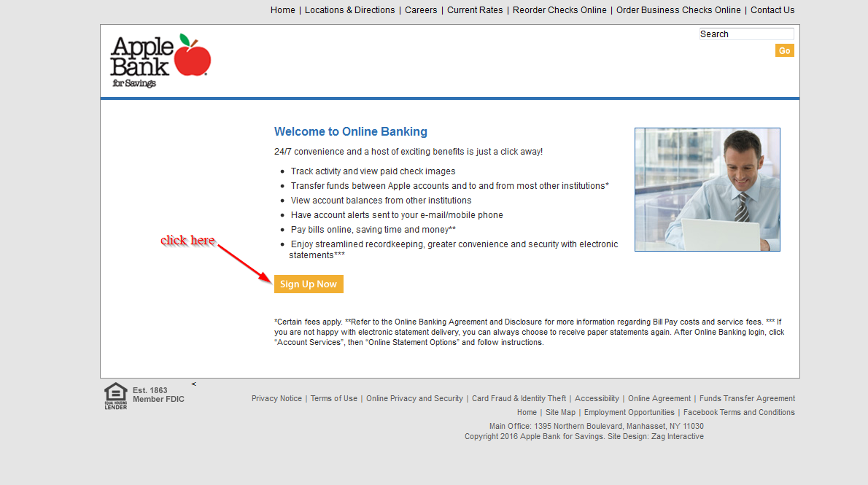868x485 pixels.
Task: Open the Home link in top navigation
Action: coord(282,10)
